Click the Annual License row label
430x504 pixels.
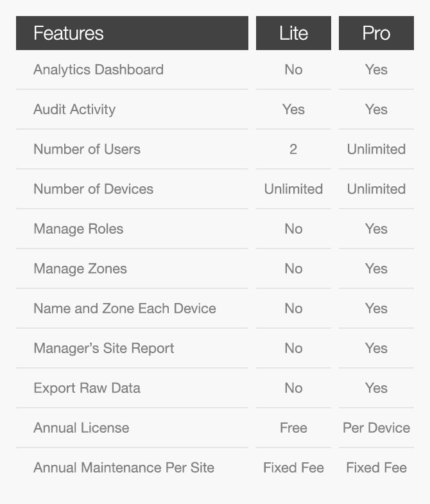[x=82, y=428]
